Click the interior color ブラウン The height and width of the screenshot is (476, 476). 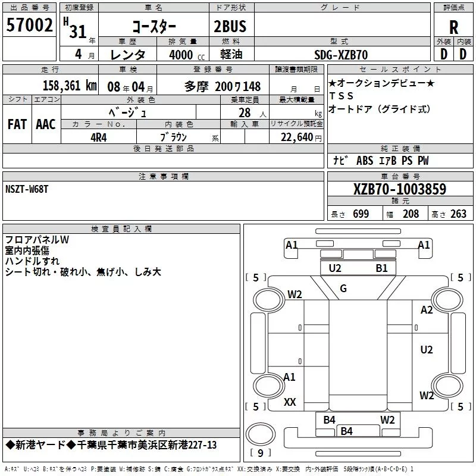pyautogui.click(x=173, y=137)
